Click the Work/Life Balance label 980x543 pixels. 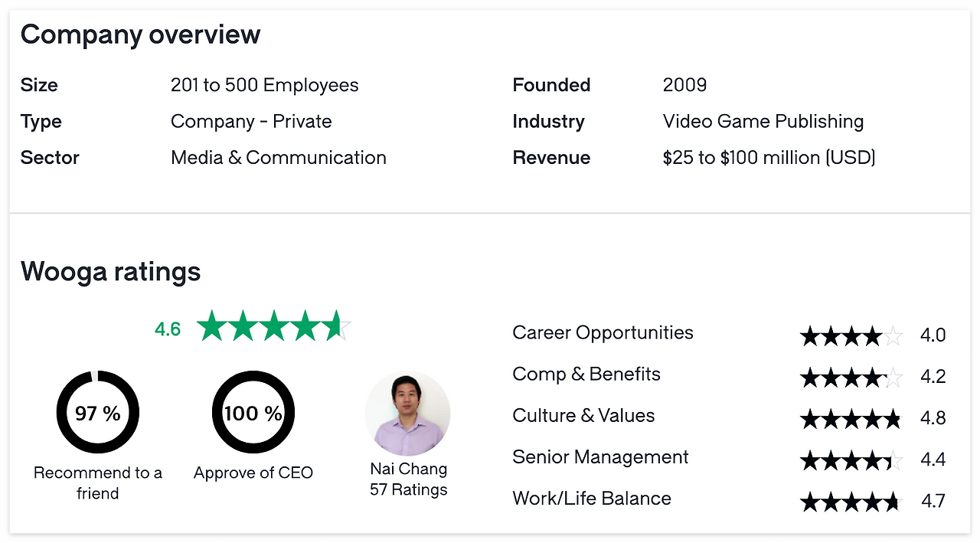(x=592, y=499)
